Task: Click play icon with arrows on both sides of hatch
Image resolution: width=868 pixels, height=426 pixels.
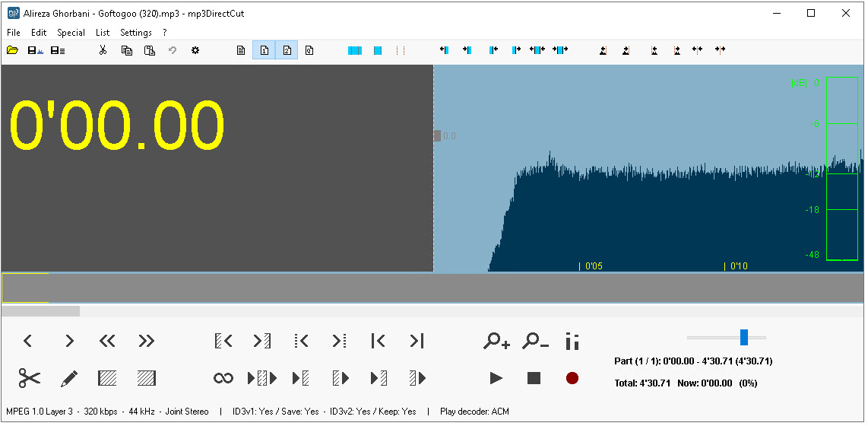Action: (261, 378)
